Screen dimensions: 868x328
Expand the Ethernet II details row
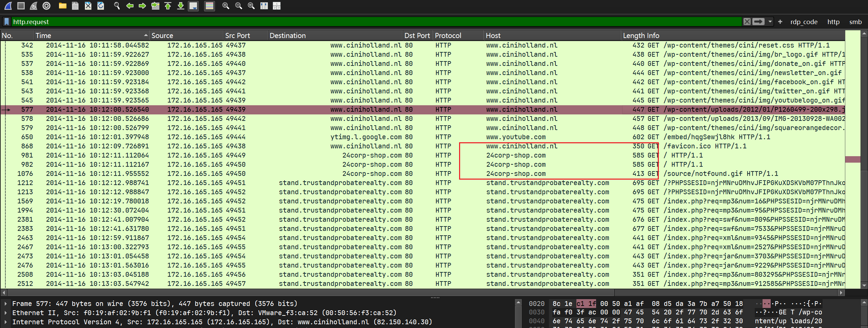coord(6,313)
